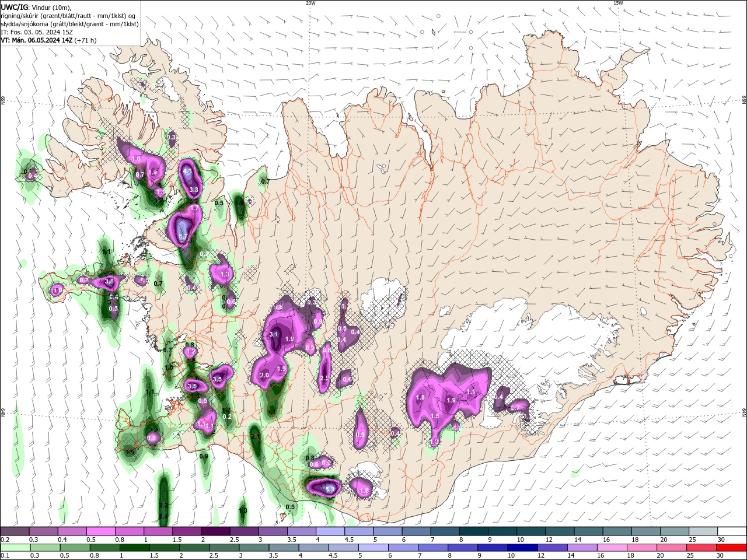Select the 4 swatch in the lower rain scale
This screenshot has width=747, height=560.
[x=313, y=548]
